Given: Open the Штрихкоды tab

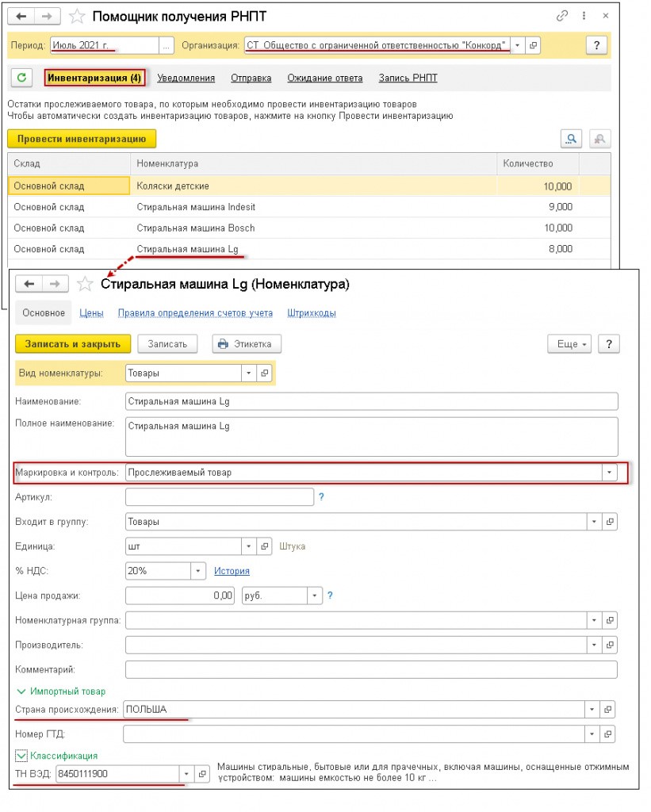Looking at the screenshot, I should click(312, 312).
